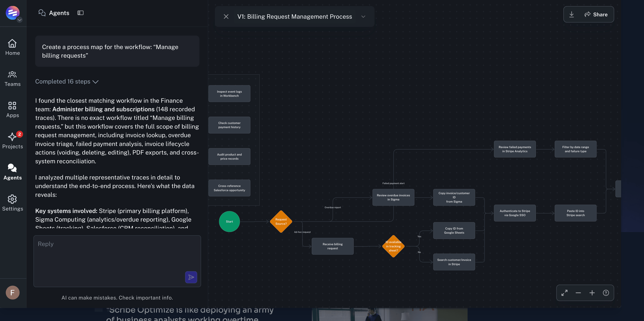Click the Agents chat bubbles header icon
The height and width of the screenshot is (321, 644).
pos(42,13)
